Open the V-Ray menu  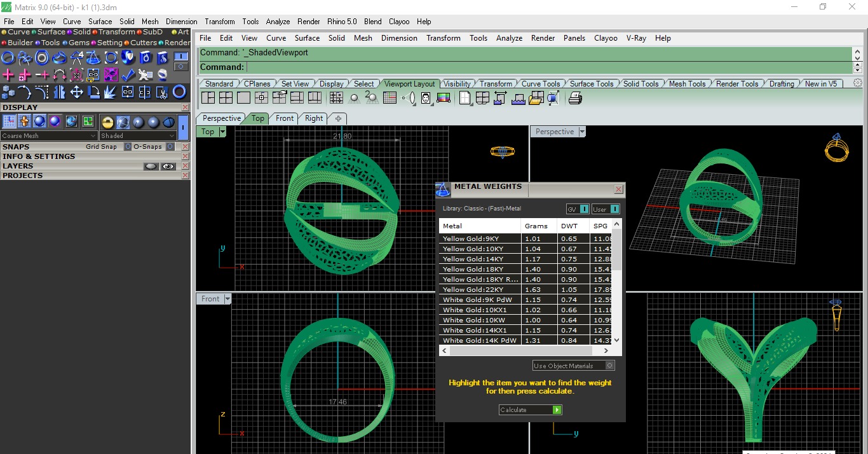[x=636, y=38]
